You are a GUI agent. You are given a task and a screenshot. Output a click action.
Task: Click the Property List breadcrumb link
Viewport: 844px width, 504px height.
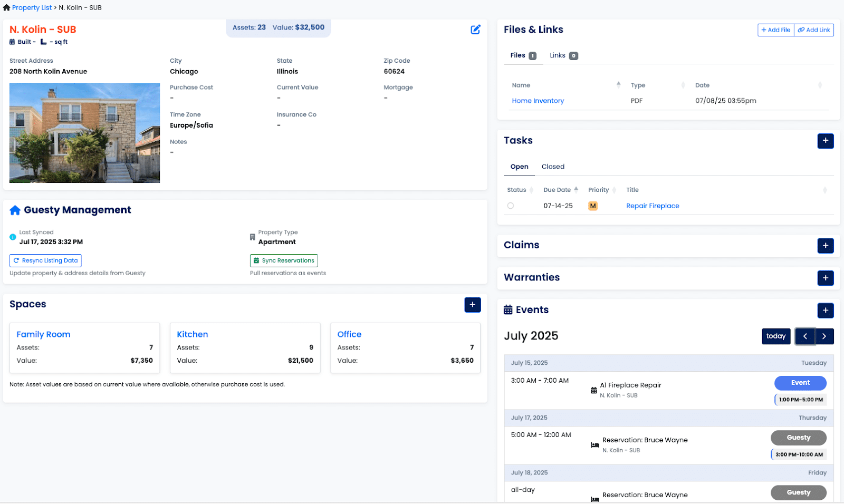pyautogui.click(x=32, y=8)
